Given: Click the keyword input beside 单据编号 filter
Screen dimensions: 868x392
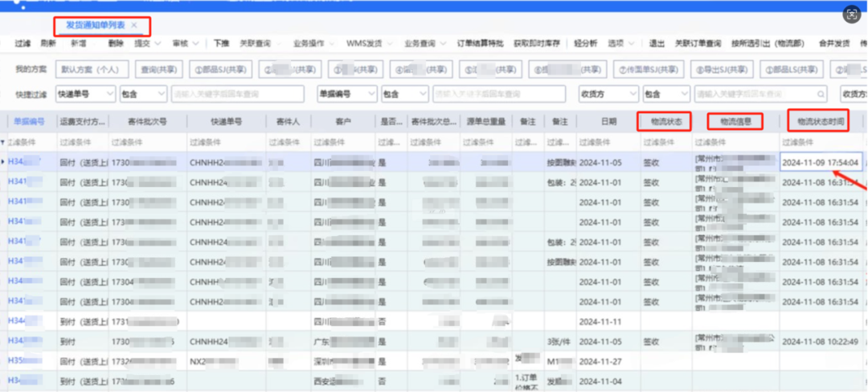Looking at the screenshot, I should 499,94.
